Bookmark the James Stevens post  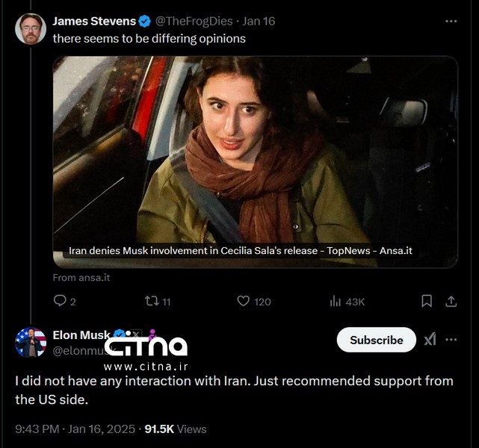coord(427,301)
